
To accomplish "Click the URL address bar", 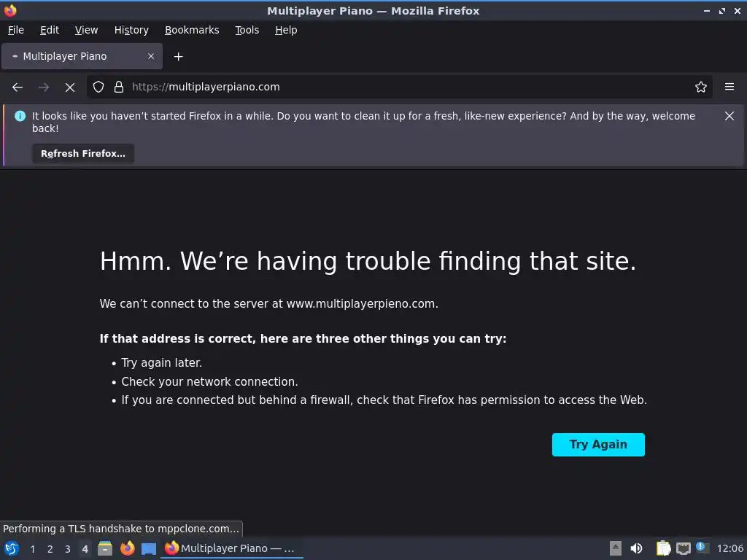I will (399, 87).
